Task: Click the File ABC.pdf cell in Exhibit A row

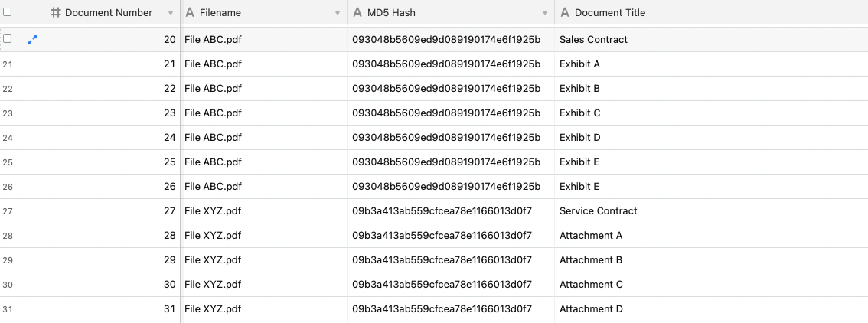Action: point(264,64)
